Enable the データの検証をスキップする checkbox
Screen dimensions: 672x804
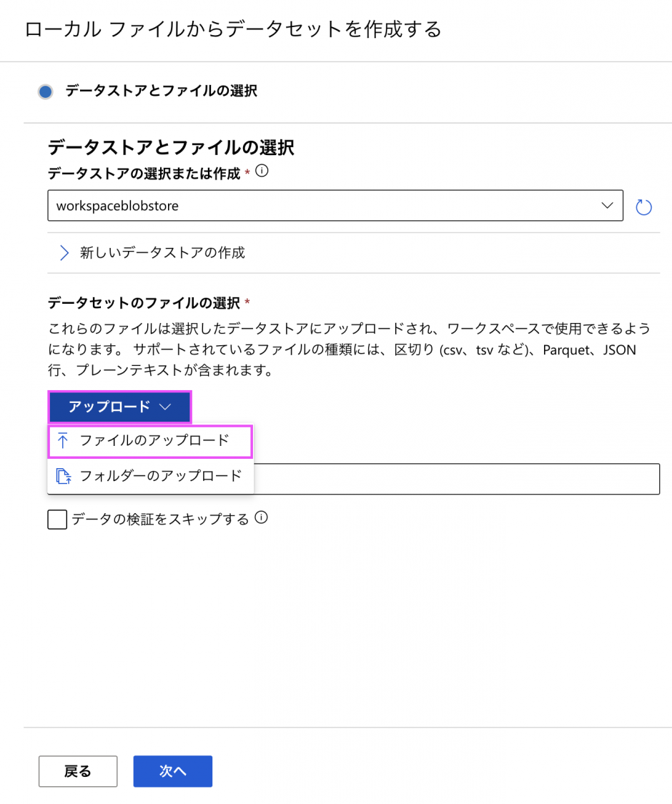click(x=57, y=520)
